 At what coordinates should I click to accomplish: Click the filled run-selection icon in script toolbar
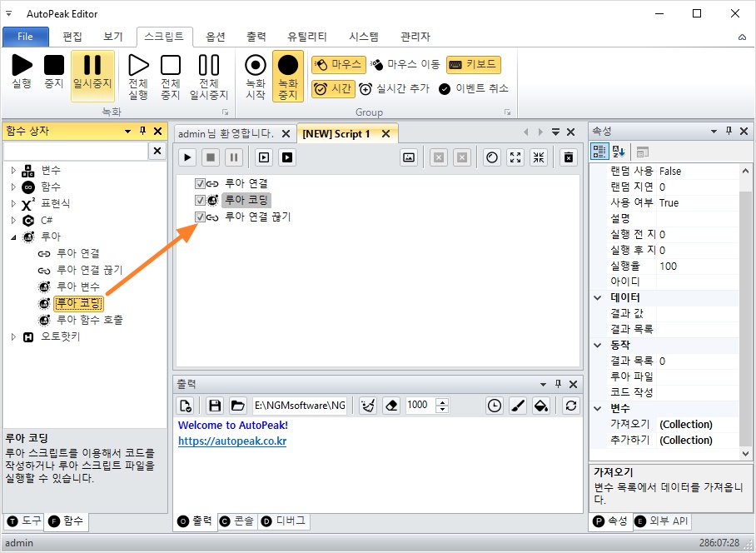point(287,157)
